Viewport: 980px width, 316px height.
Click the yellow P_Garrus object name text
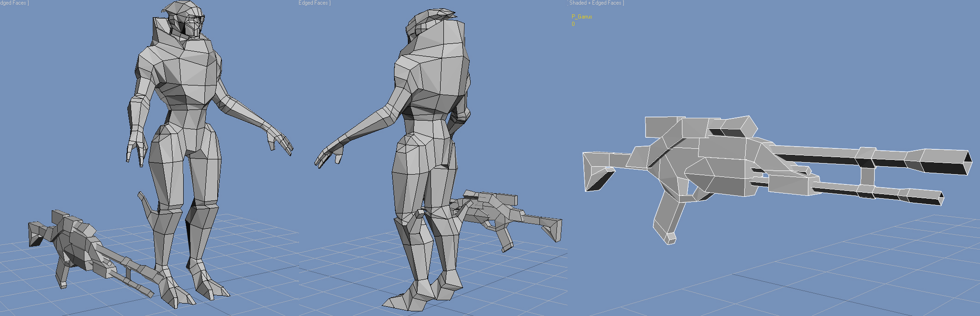(x=581, y=17)
